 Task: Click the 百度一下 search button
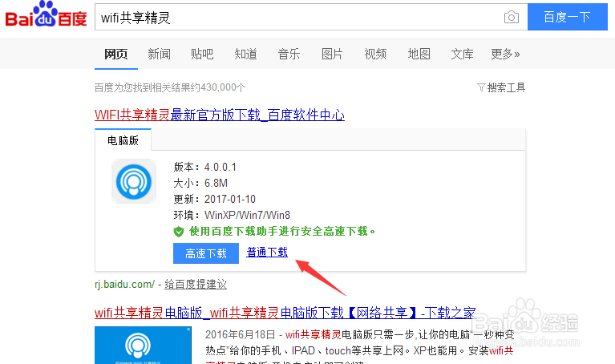(567, 17)
